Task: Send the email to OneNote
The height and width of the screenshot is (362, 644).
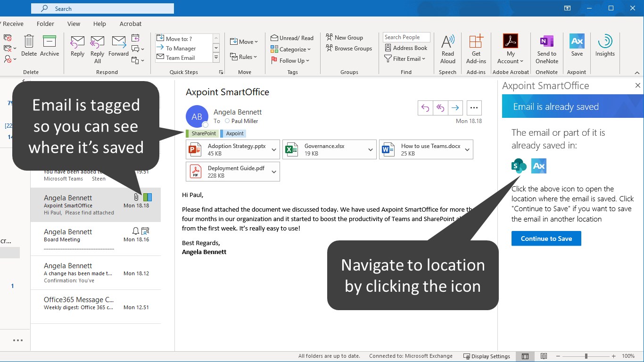Action: [547, 49]
